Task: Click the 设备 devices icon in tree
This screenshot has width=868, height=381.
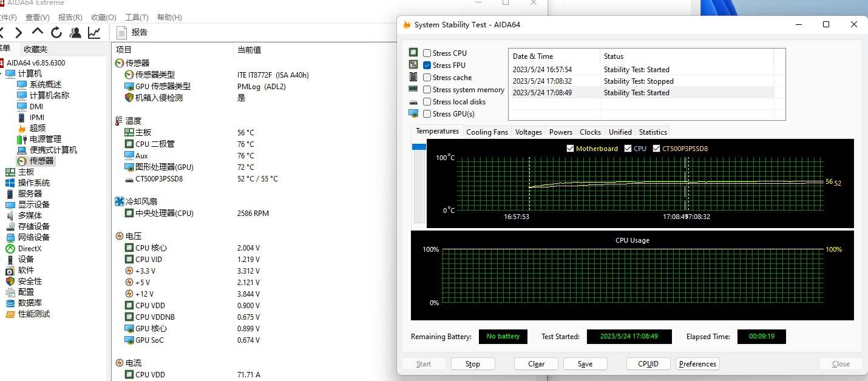Action: 10,259
